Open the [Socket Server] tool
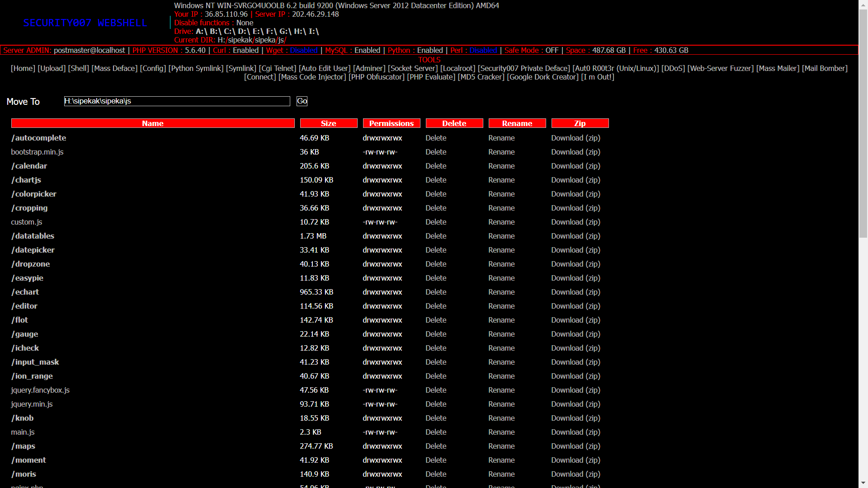 pyautogui.click(x=413, y=68)
